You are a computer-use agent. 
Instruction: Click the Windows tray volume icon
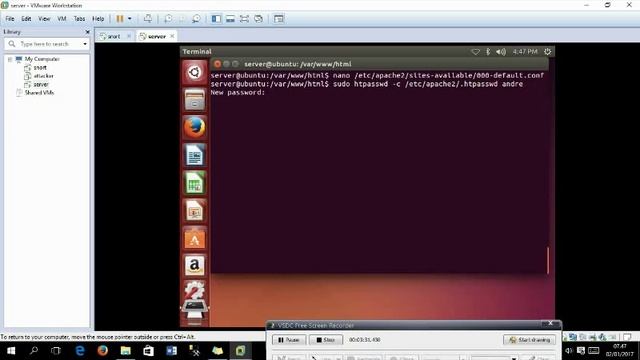coord(569,351)
